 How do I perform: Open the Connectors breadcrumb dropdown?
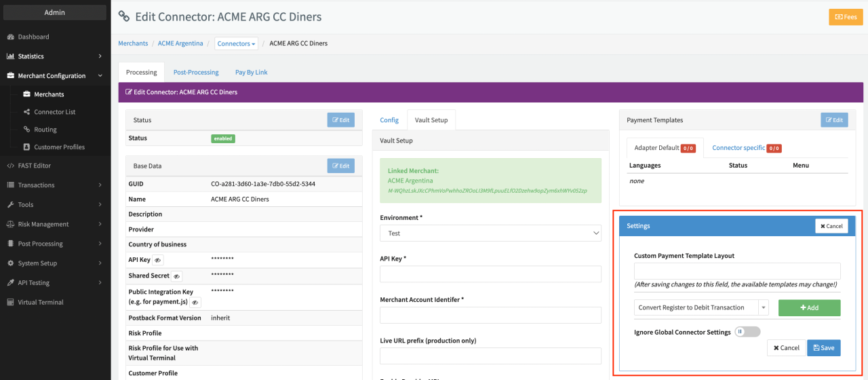237,43
